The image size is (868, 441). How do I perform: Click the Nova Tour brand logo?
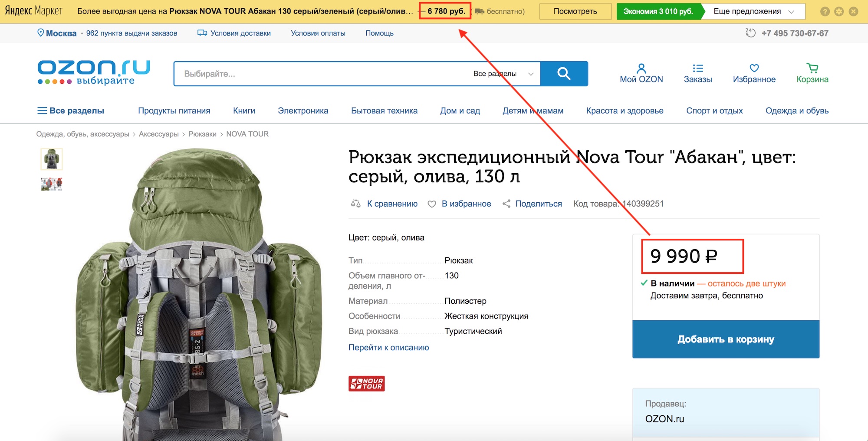pyautogui.click(x=366, y=383)
